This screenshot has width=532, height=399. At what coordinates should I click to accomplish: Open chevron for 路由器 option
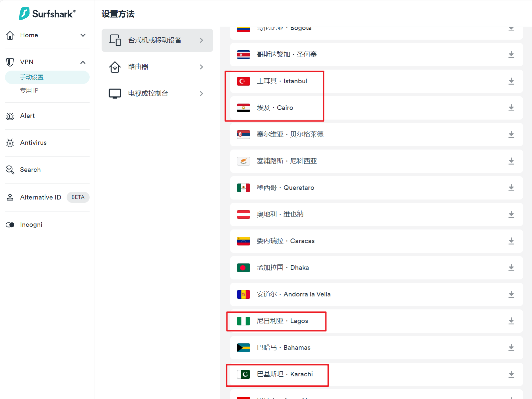click(x=201, y=67)
